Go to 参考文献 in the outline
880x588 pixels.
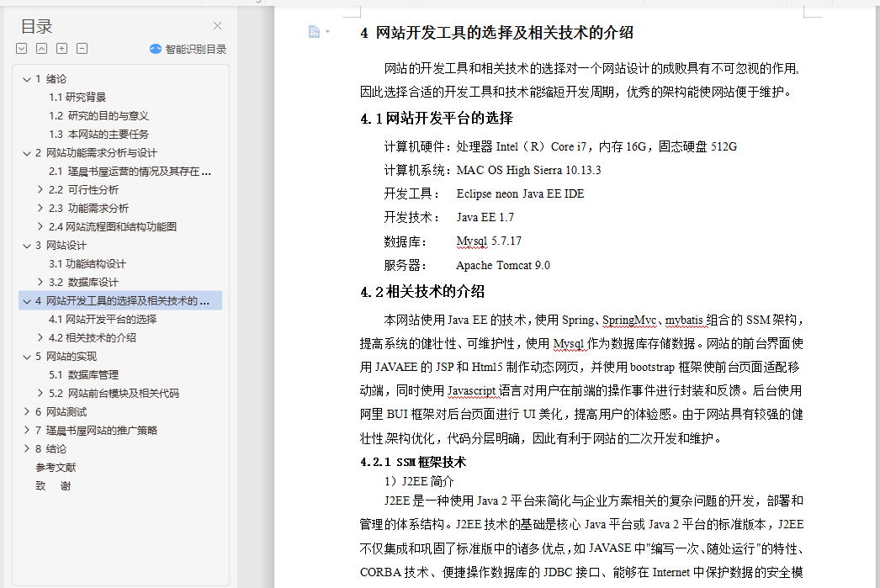coord(56,468)
